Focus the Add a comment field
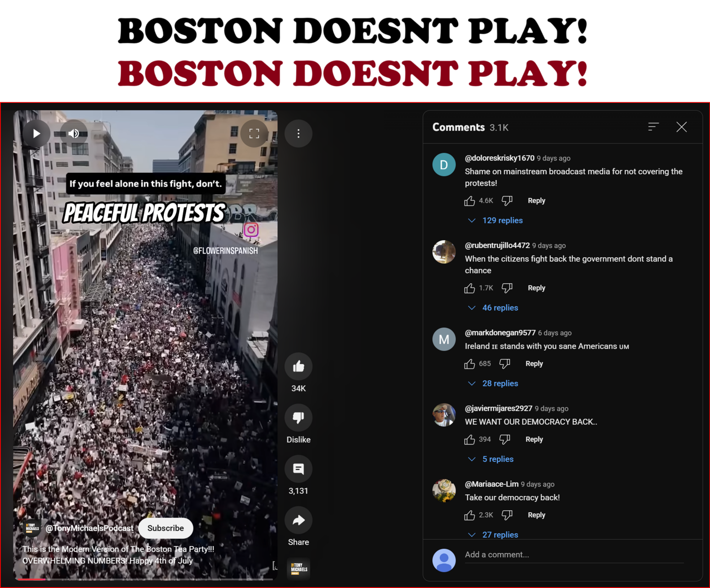The height and width of the screenshot is (588, 710). pyautogui.click(x=574, y=555)
